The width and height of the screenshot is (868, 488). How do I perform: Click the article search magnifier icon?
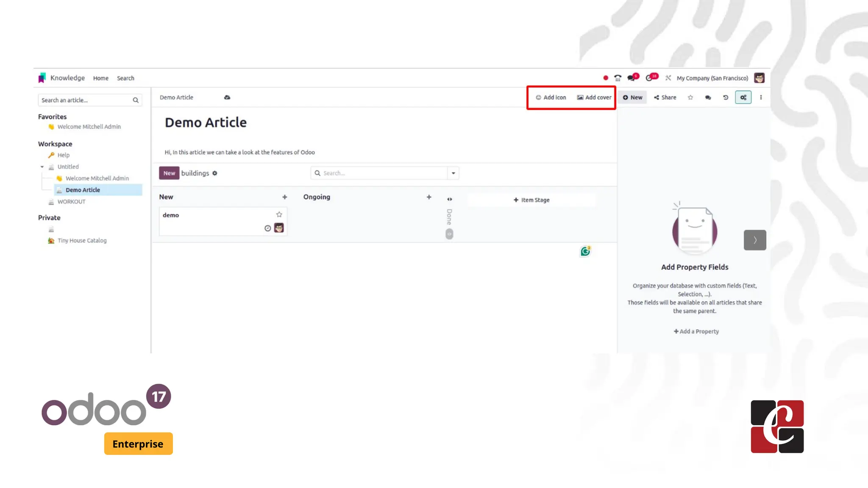pyautogui.click(x=136, y=100)
